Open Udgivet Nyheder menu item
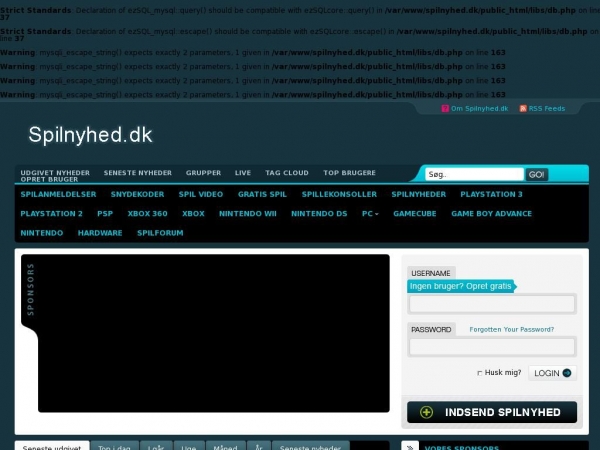This screenshot has width=600, height=450. click(55, 173)
